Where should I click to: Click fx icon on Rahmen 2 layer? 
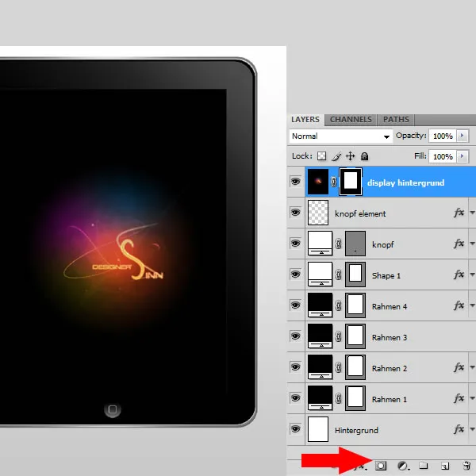459,367
